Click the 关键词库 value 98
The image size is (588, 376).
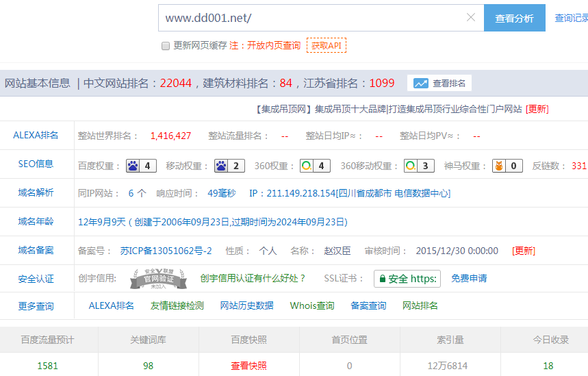[148, 366]
